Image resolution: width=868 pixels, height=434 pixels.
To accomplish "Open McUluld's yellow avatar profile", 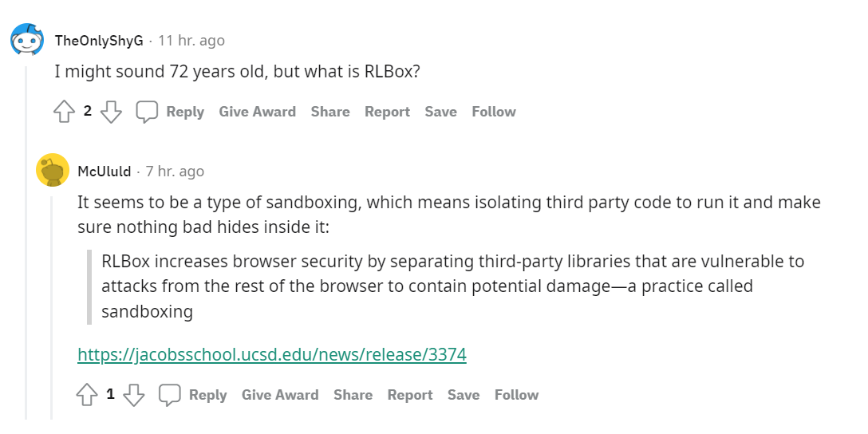I will [52, 170].
